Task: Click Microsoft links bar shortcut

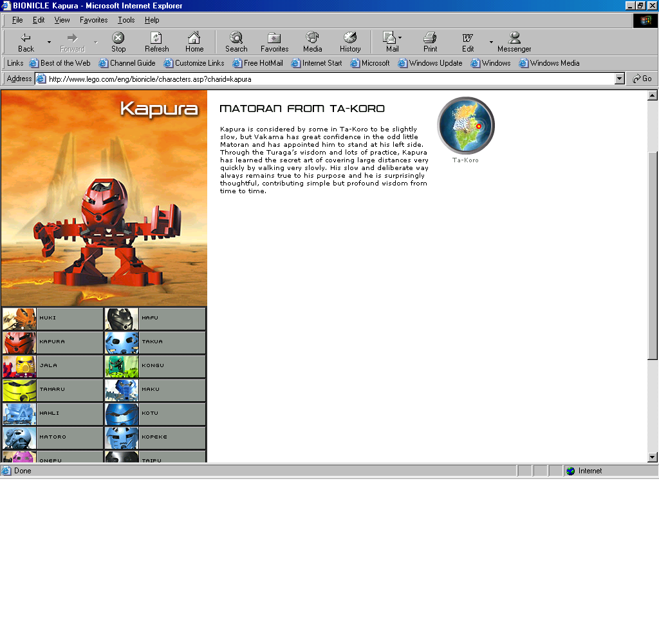Action: coord(370,63)
